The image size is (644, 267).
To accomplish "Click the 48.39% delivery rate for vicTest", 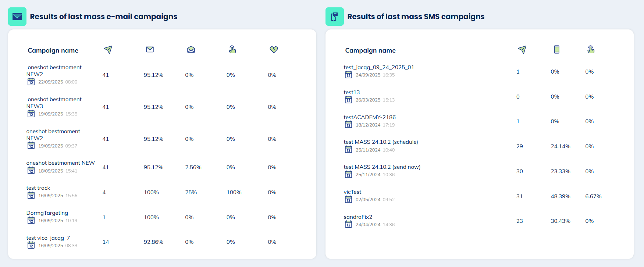I will click(560, 196).
